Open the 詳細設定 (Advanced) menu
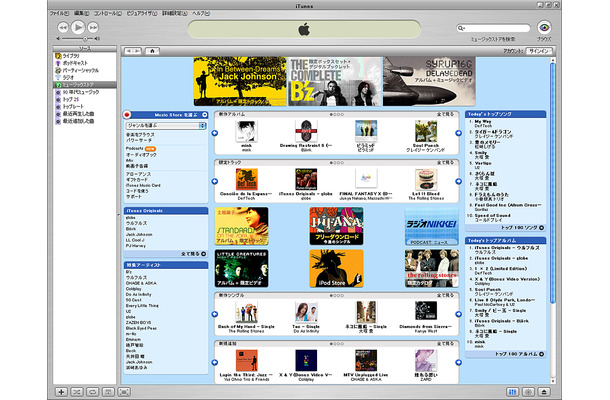 174,13
